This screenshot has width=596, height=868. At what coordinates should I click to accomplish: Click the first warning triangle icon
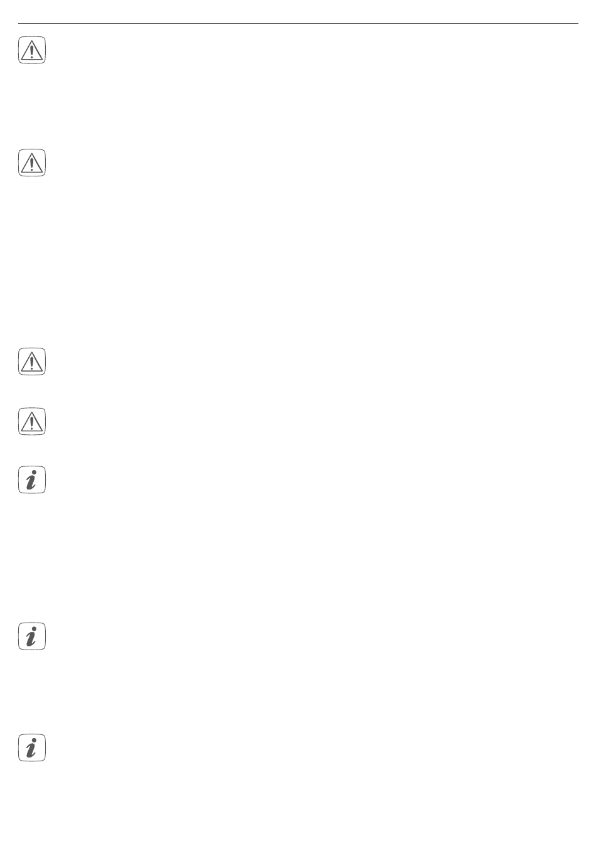(x=31, y=50)
